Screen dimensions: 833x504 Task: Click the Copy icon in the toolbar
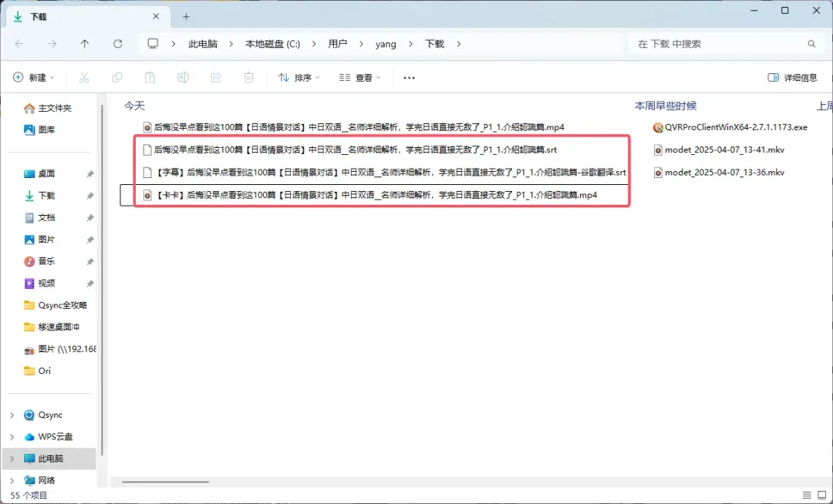point(117,78)
